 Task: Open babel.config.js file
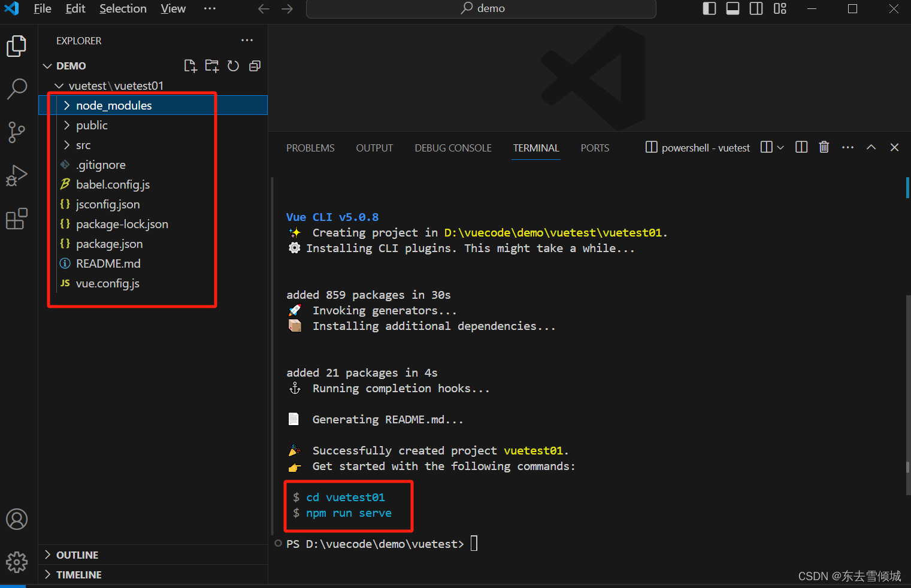click(153, 184)
